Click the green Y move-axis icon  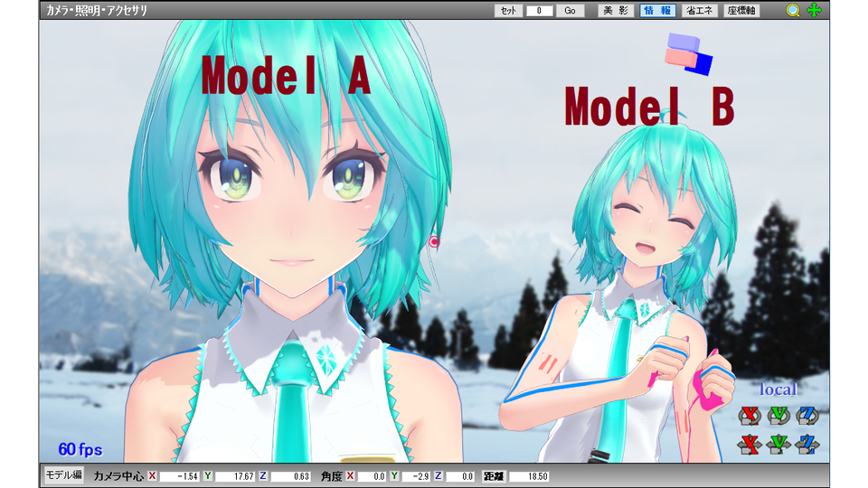pyautogui.click(x=778, y=444)
